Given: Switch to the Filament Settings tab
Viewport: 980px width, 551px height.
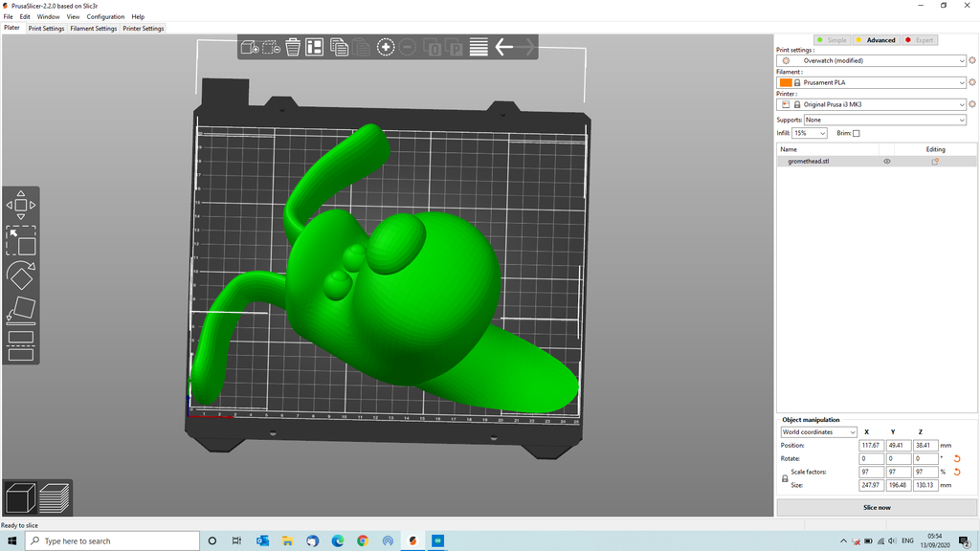Looking at the screenshot, I should 93,29.
